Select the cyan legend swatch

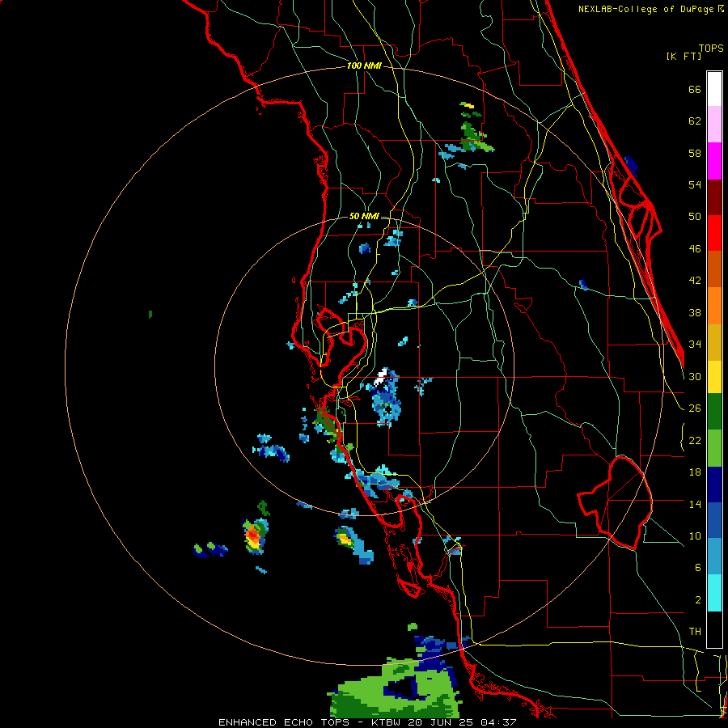click(714, 594)
